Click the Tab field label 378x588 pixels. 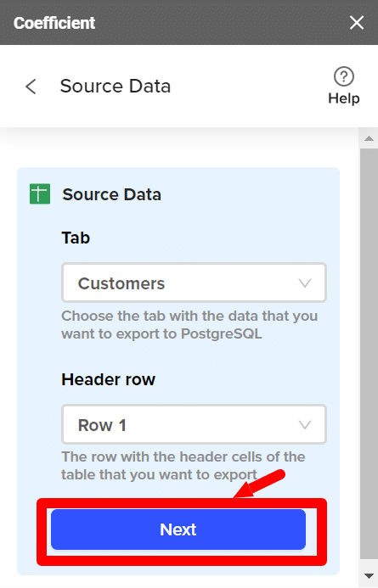pos(76,238)
